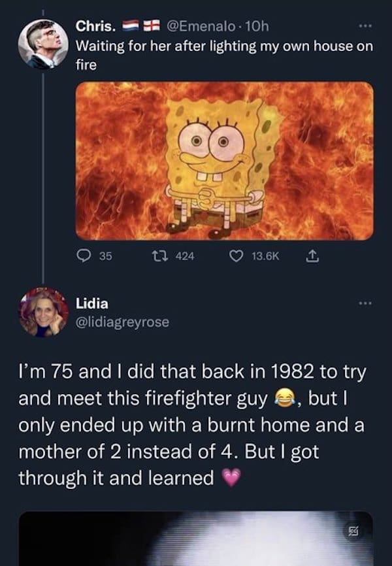Open the media preview below Lidia's reply
The height and width of the screenshot is (566, 392).
[196, 538]
